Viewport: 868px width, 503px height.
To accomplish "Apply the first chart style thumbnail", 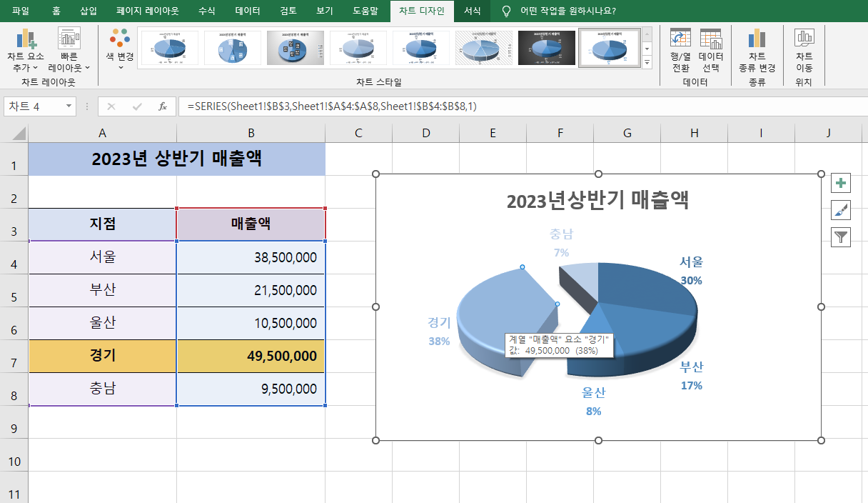I will (x=170, y=48).
